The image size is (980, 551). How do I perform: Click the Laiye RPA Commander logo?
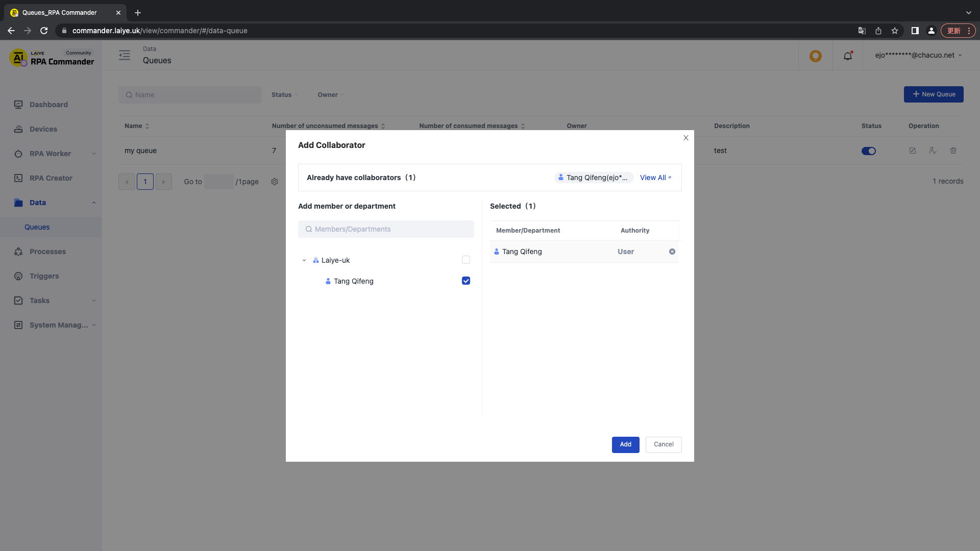(x=52, y=58)
